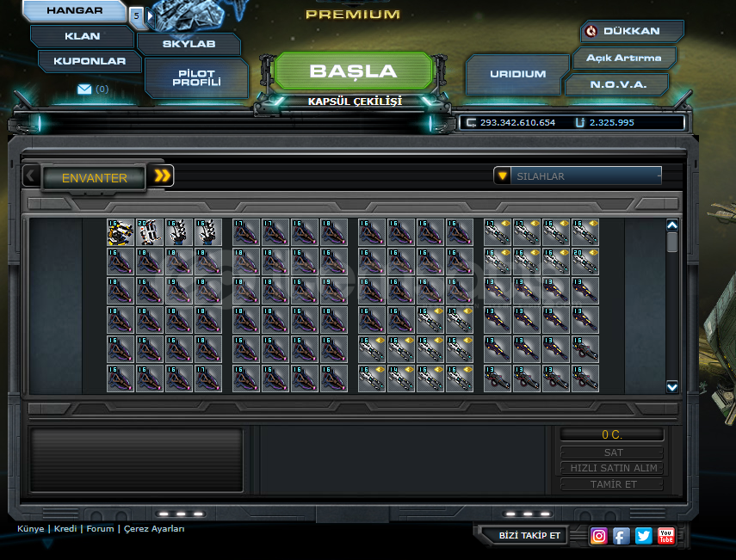This screenshot has width=736, height=560.
Task: Open the Instagram page icon
Action: [598, 536]
